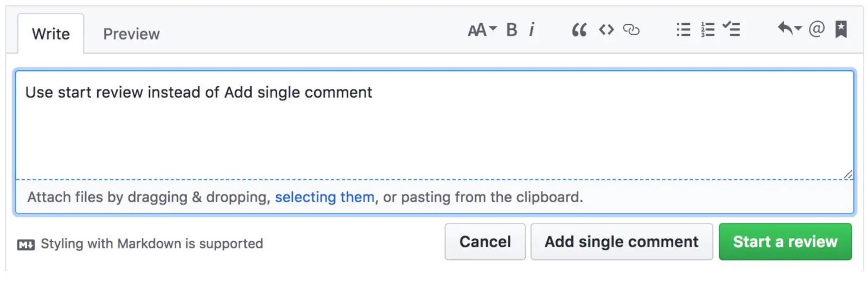The image size is (868, 284).
Task: Switch to the Write tab
Action: click(x=51, y=34)
